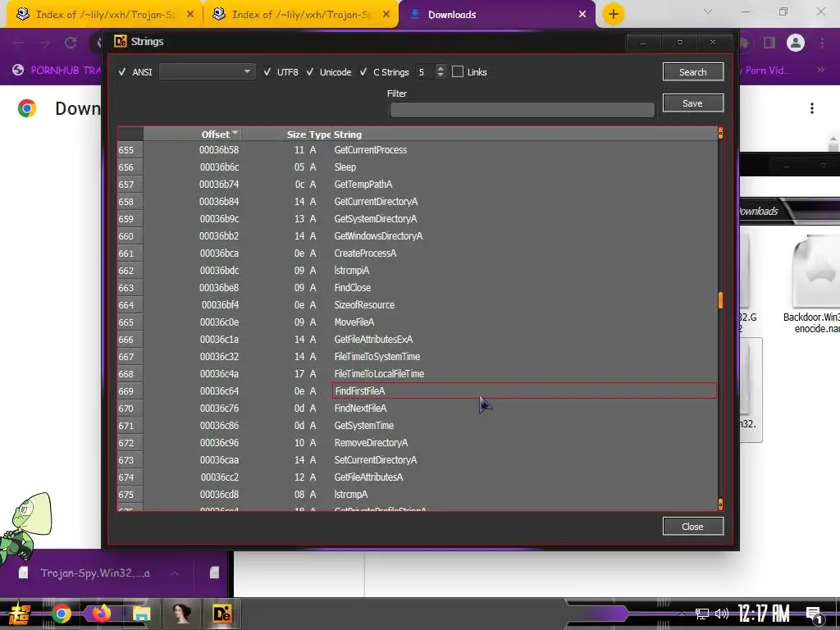Viewport: 840px width, 630px height.
Task: Select the lstrcmpiA string
Action: coord(352,270)
